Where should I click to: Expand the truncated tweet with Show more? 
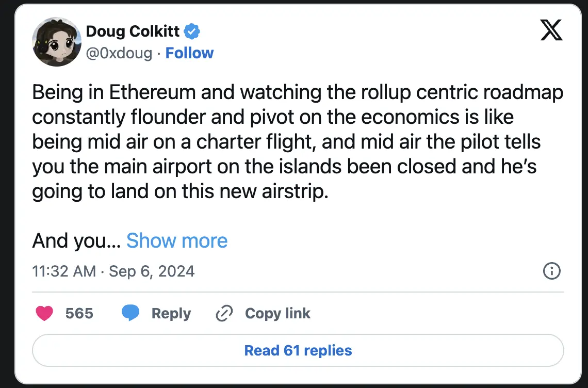(x=177, y=240)
